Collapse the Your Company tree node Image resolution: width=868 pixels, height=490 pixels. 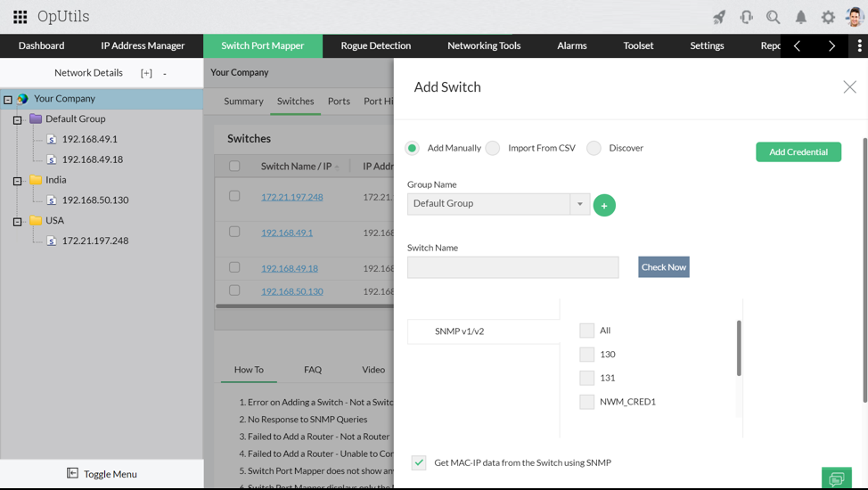click(8, 100)
